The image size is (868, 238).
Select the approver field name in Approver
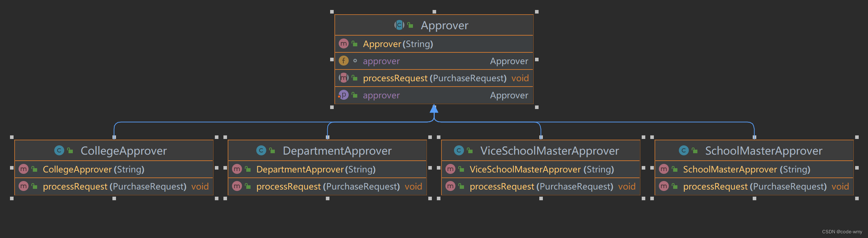(x=381, y=61)
